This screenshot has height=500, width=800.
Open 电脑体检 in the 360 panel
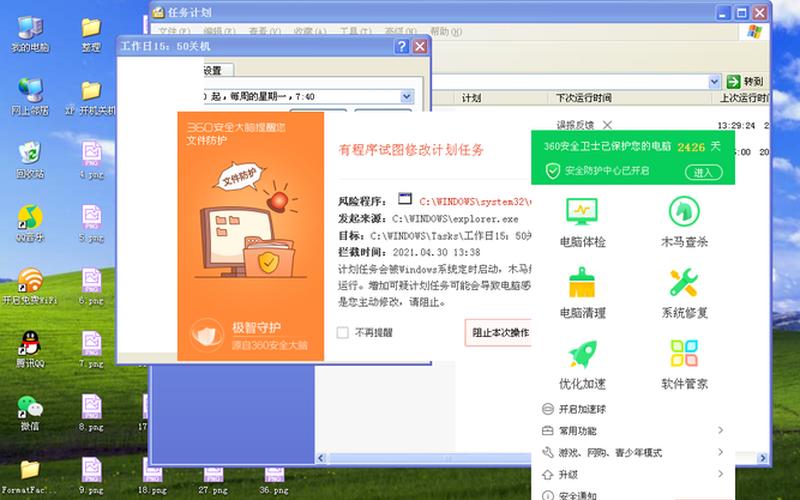click(x=582, y=222)
